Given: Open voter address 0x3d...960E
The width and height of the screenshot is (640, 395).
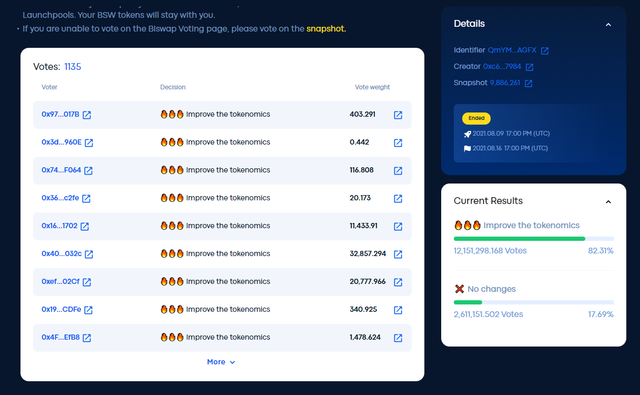Looking at the screenshot, I should [61, 142].
